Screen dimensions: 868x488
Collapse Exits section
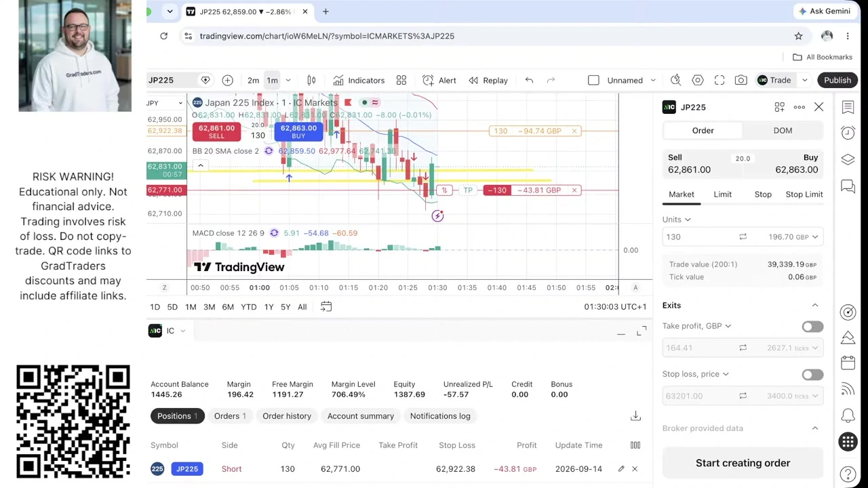coord(815,306)
